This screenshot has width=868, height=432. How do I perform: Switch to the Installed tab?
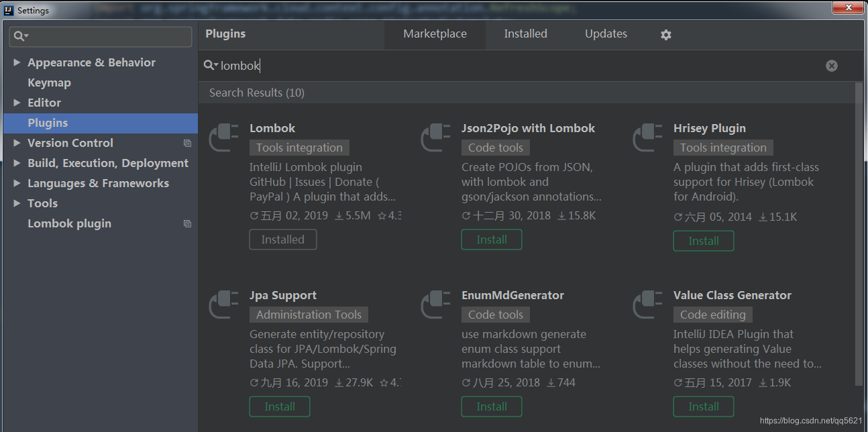click(x=525, y=34)
